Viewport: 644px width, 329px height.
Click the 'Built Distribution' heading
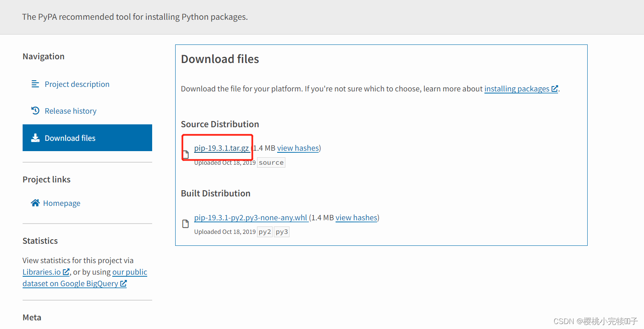click(x=215, y=193)
